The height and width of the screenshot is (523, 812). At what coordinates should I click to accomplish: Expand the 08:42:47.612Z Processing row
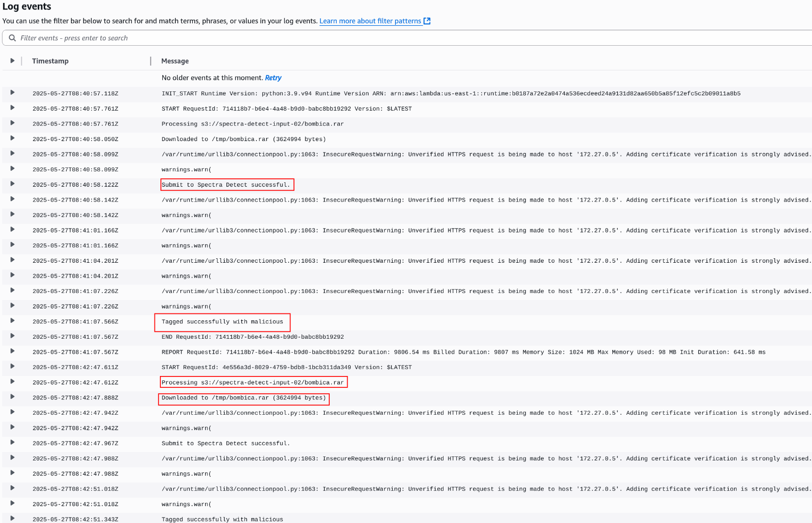[12, 381]
